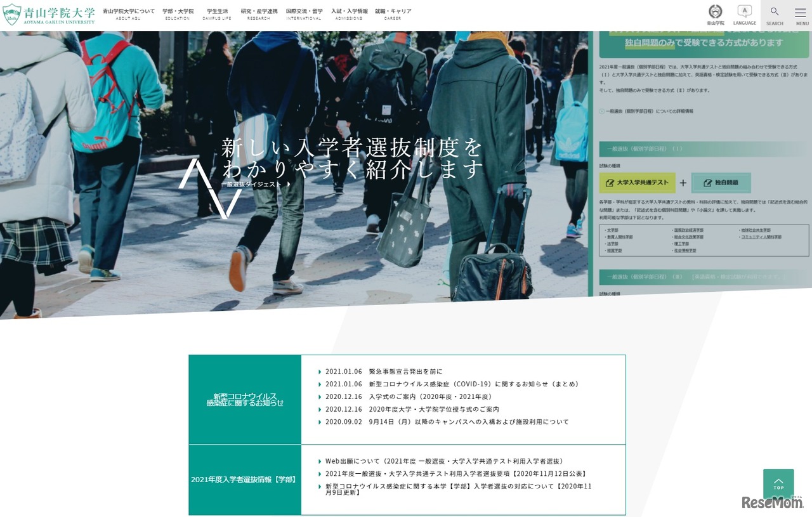Open the 就職・キャリア menu
812x517 pixels.
pos(393,13)
